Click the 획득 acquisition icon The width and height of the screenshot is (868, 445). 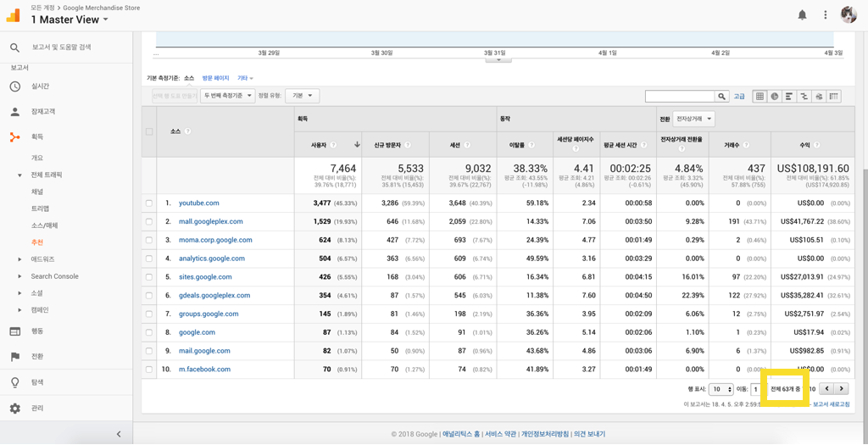pyautogui.click(x=15, y=136)
